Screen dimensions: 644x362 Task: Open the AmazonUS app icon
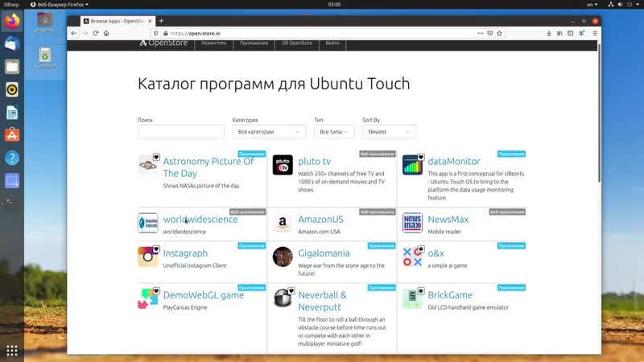tap(283, 223)
